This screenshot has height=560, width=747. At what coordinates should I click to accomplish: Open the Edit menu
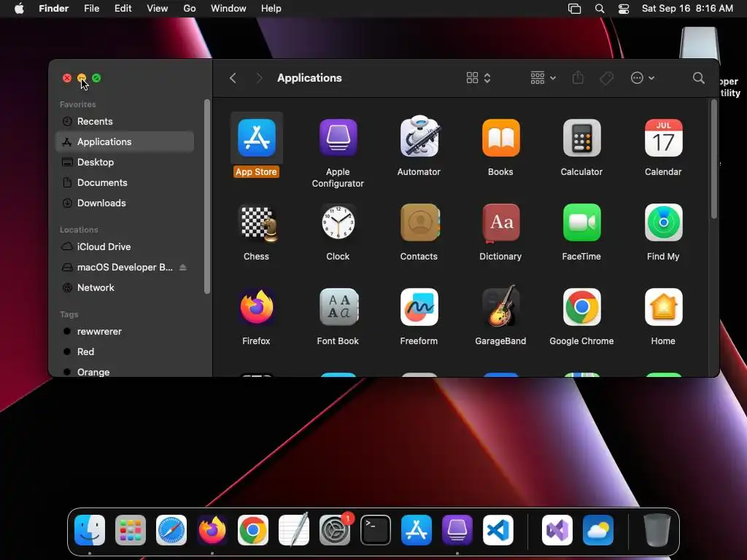click(x=123, y=9)
